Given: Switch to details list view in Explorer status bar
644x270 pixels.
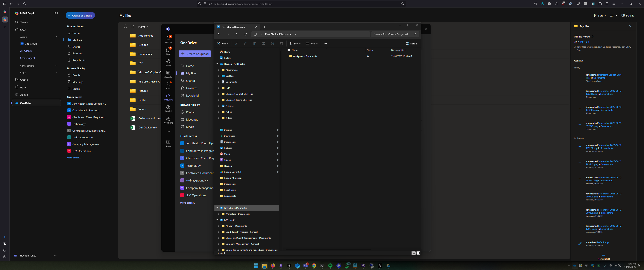Looking at the screenshot, I should 414,253.
